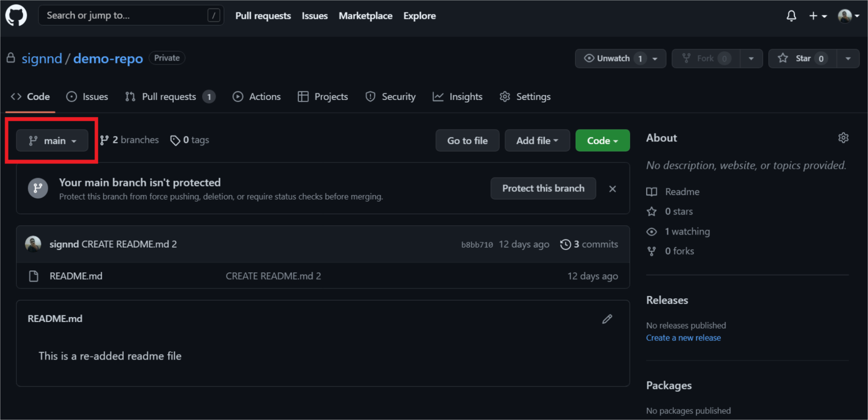View the 0 forks link
The image size is (868, 420).
point(670,251)
